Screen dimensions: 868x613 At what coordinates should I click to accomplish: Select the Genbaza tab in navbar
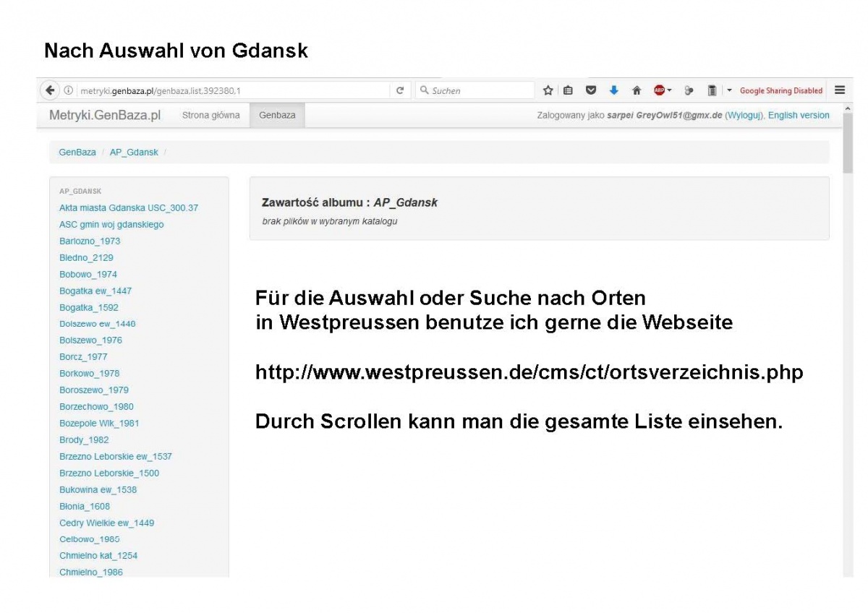pyautogui.click(x=277, y=116)
